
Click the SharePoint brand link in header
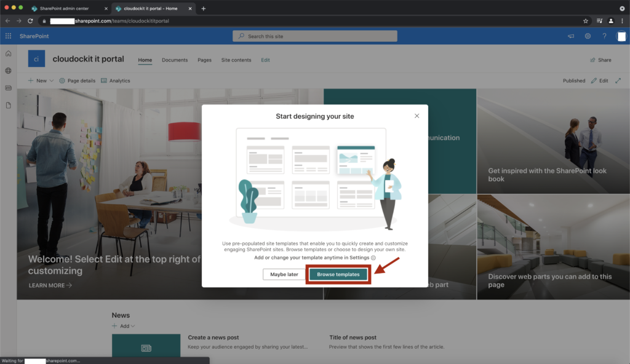[x=34, y=36]
